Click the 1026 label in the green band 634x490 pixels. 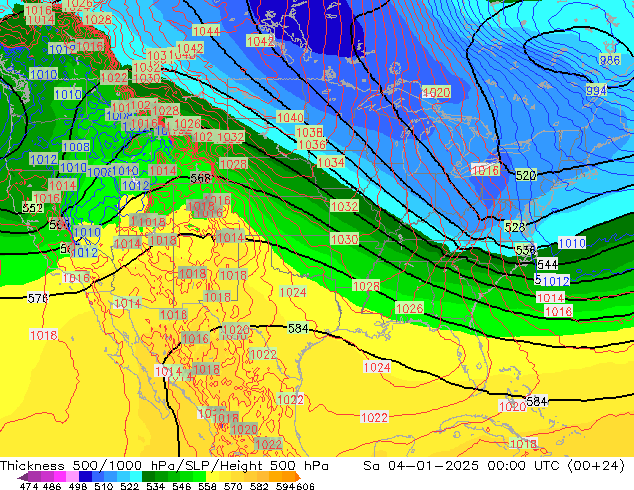coord(410,308)
